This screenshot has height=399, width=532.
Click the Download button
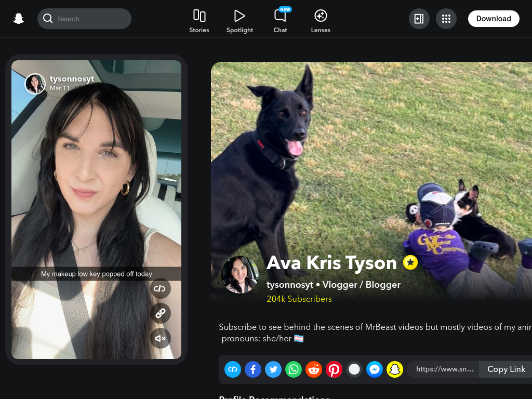pos(494,19)
